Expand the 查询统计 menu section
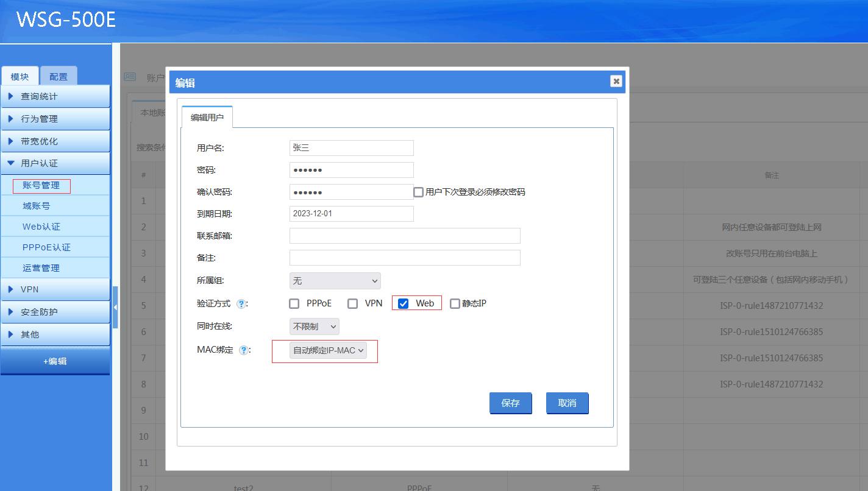This screenshot has width=868, height=491. [55, 96]
